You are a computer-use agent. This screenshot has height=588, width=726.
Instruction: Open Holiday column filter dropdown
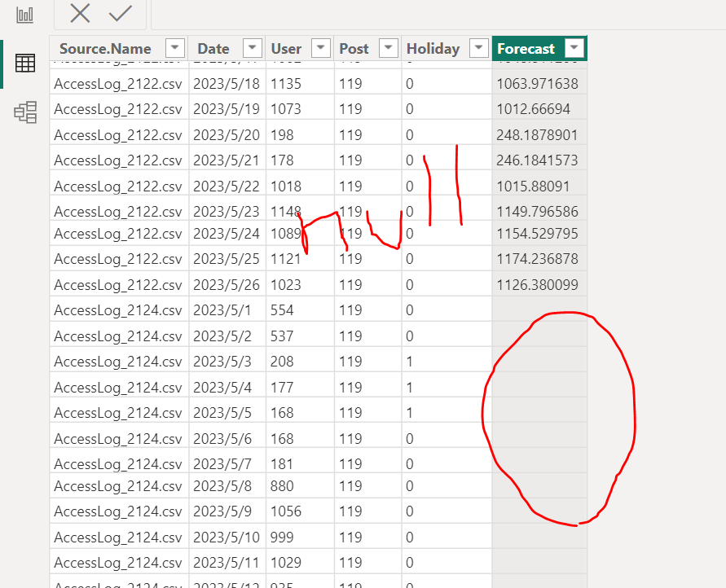[479, 48]
